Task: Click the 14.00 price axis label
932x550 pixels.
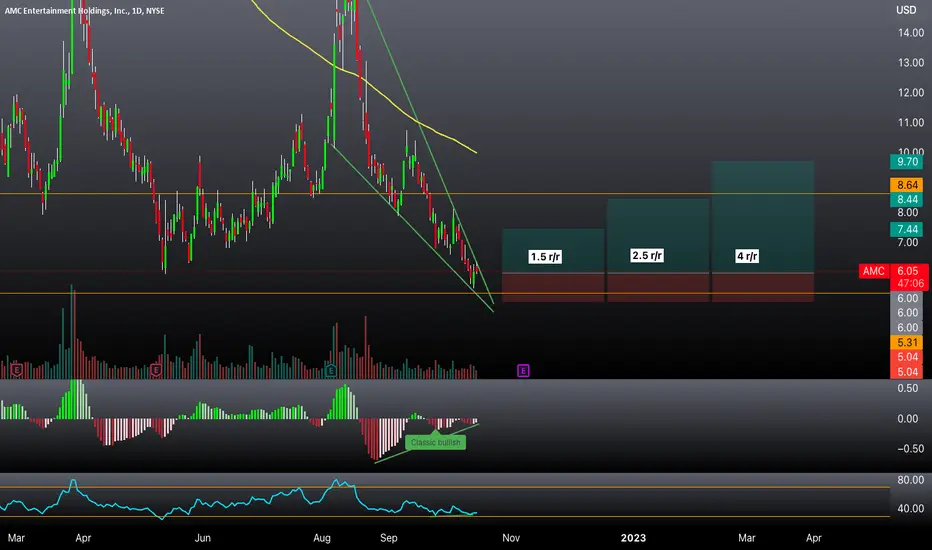Action: [911, 33]
